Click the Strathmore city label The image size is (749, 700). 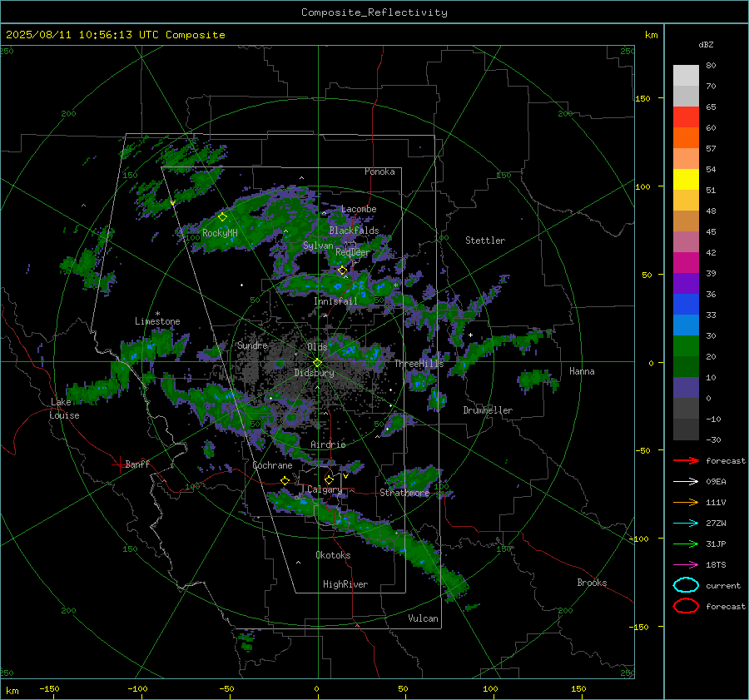404,493
